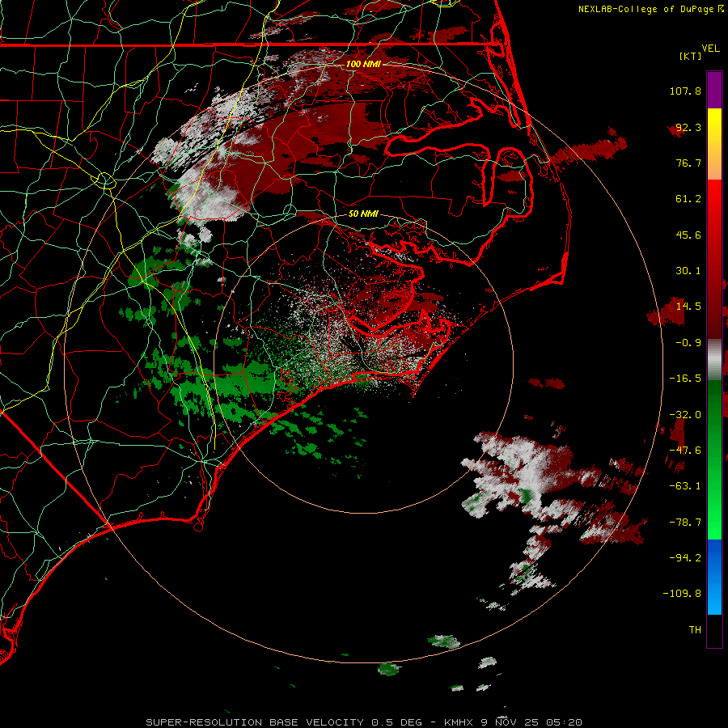The height and width of the screenshot is (728, 728).
Task: Select the 61.2 velocity scale value
Action: click(688, 199)
